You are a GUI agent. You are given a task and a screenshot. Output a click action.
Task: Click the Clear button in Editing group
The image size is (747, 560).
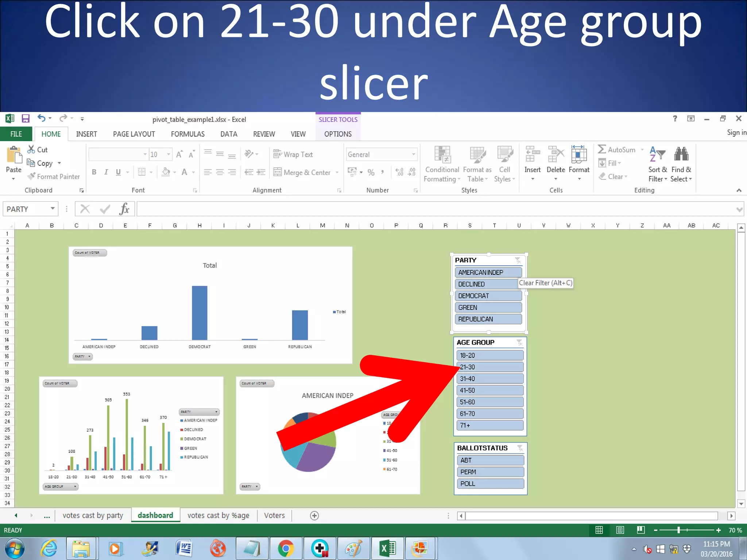613,176
